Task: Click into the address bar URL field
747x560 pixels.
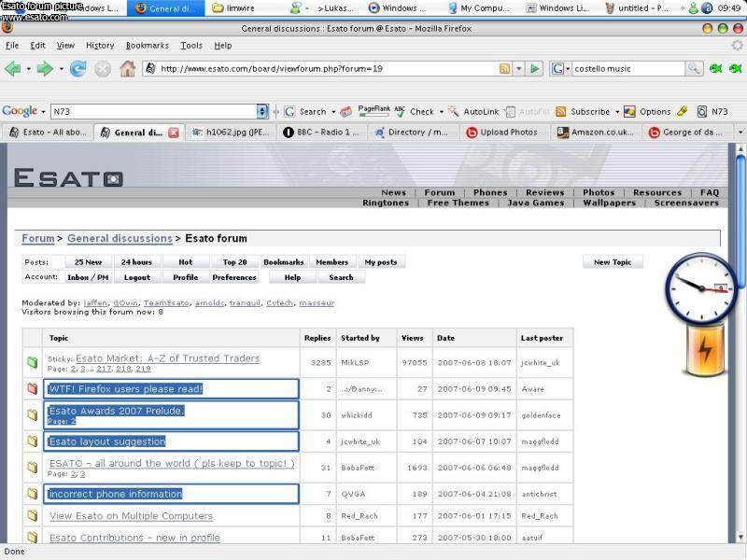Action: pos(327,68)
